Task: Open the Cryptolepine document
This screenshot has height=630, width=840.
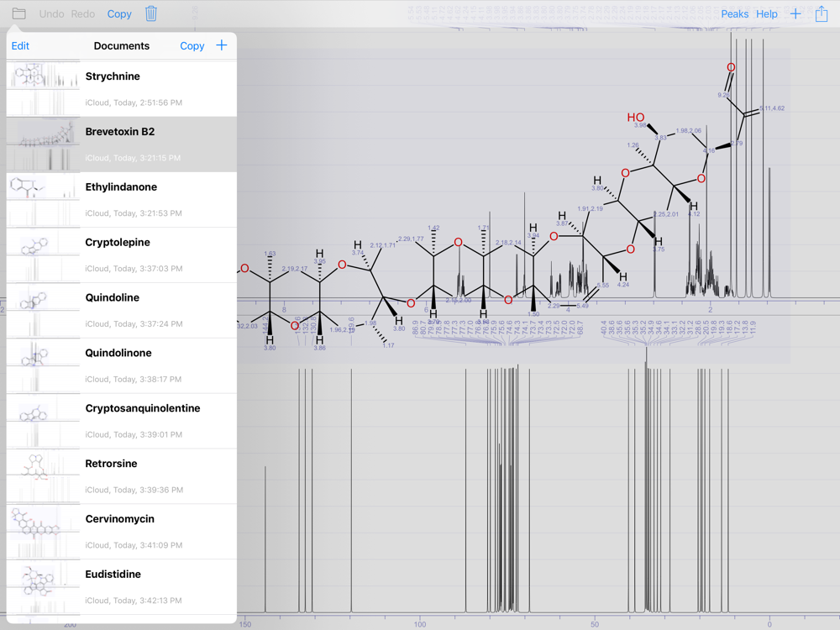Action: (122, 255)
